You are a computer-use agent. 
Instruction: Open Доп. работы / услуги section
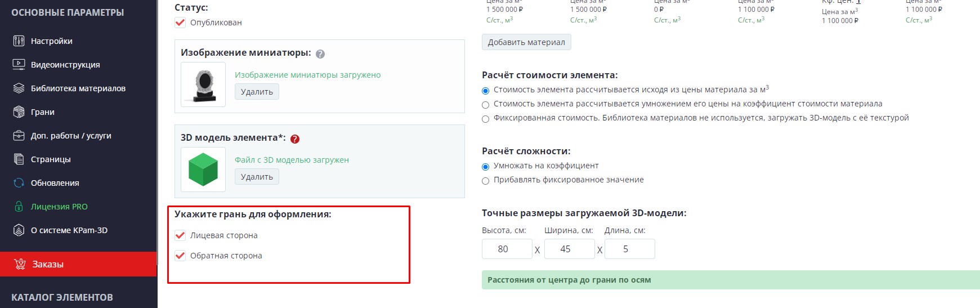coord(71,136)
